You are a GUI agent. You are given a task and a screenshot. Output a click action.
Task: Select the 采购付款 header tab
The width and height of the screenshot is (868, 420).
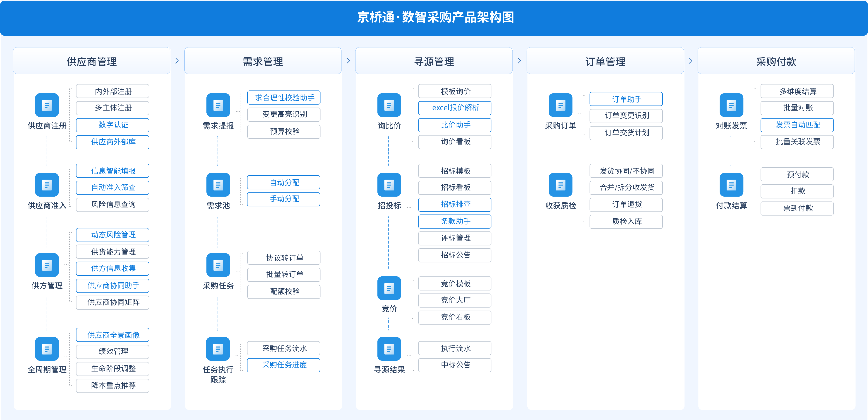[x=776, y=61]
